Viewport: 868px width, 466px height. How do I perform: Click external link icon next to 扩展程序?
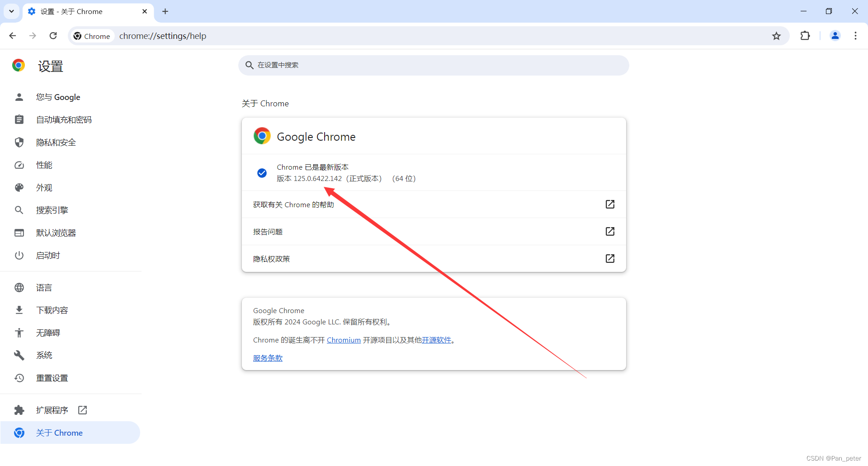click(82, 410)
